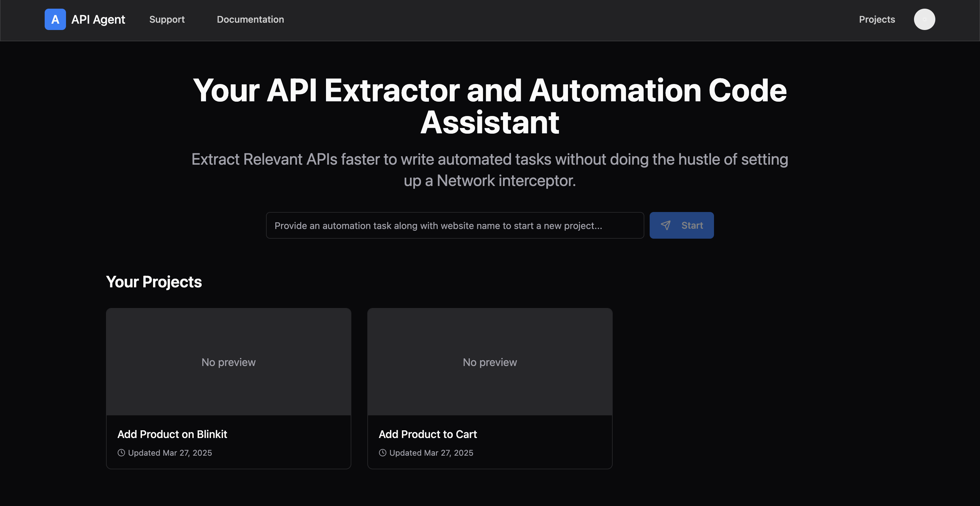Click the paper plane send icon

coord(665,225)
